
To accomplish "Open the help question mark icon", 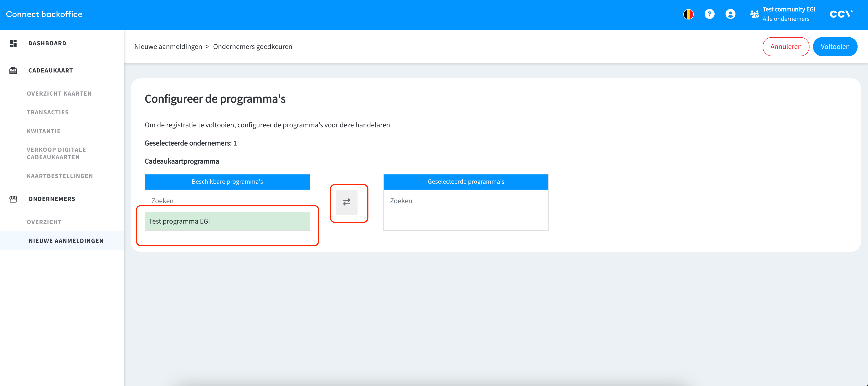I will pyautogui.click(x=709, y=14).
